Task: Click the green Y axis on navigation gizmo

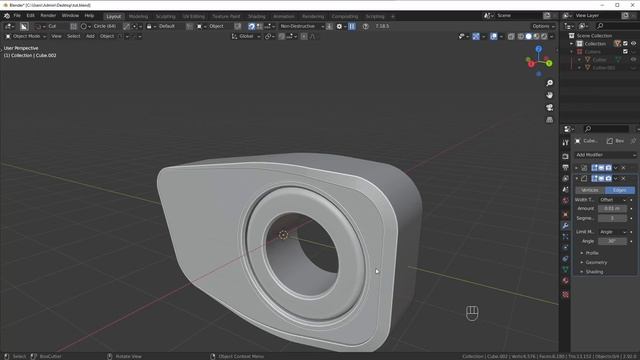Action: tap(549, 63)
